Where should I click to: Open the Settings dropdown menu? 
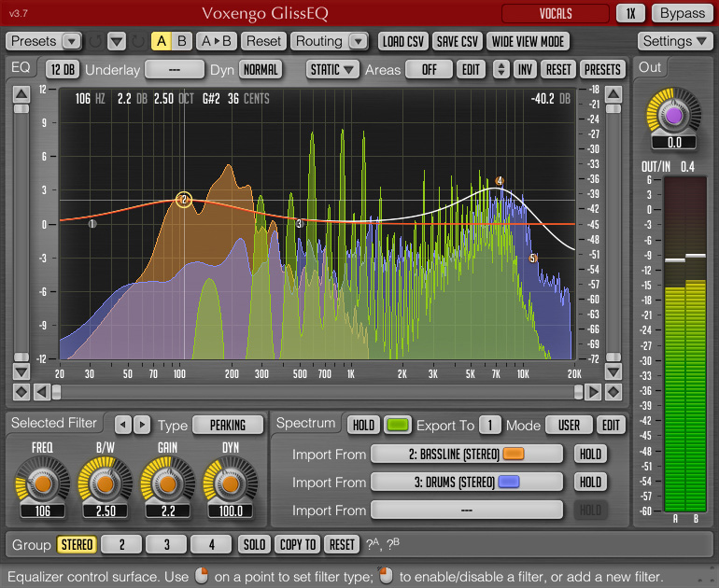coord(676,41)
